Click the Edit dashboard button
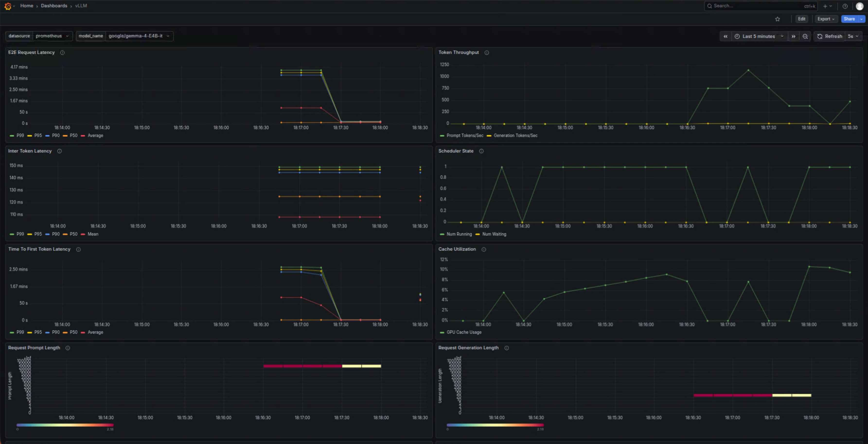Viewport: 868px width, 444px height. 802,19
